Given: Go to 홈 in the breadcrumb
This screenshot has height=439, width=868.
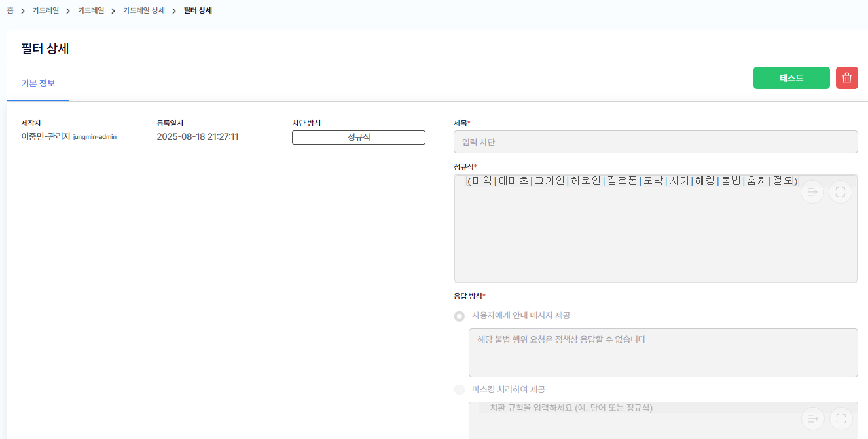Looking at the screenshot, I should [x=10, y=10].
